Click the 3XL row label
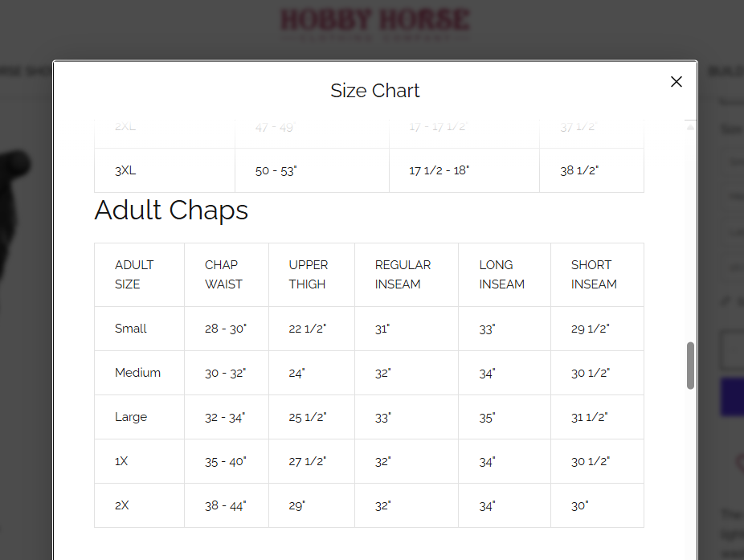This screenshot has width=744, height=560. pyautogui.click(x=125, y=170)
